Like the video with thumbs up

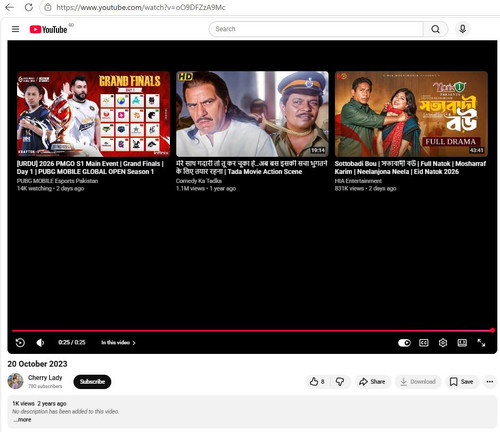pyautogui.click(x=317, y=382)
